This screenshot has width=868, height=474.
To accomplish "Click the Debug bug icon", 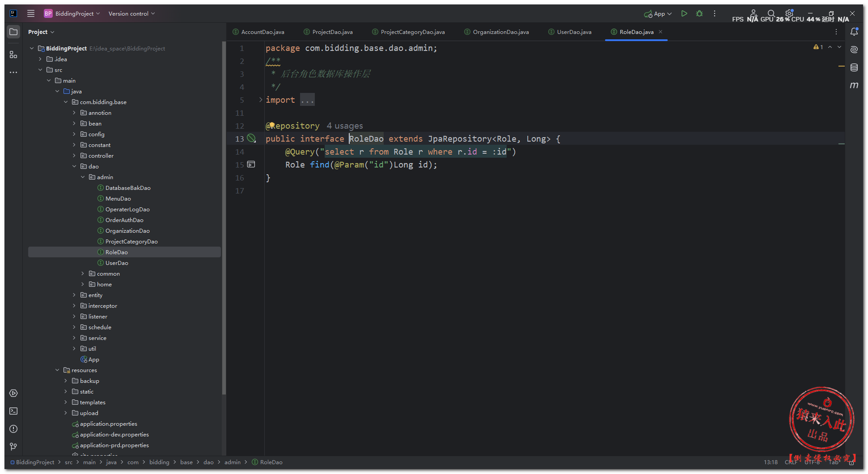I will click(x=699, y=14).
